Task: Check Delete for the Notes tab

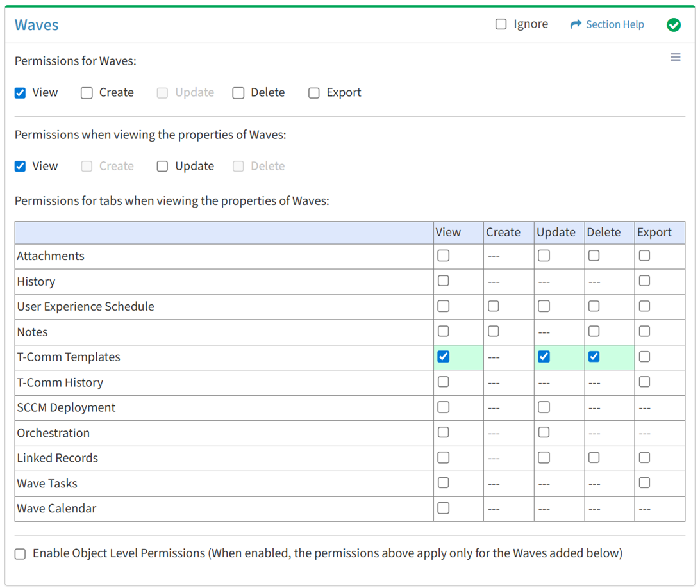Action: tap(594, 331)
